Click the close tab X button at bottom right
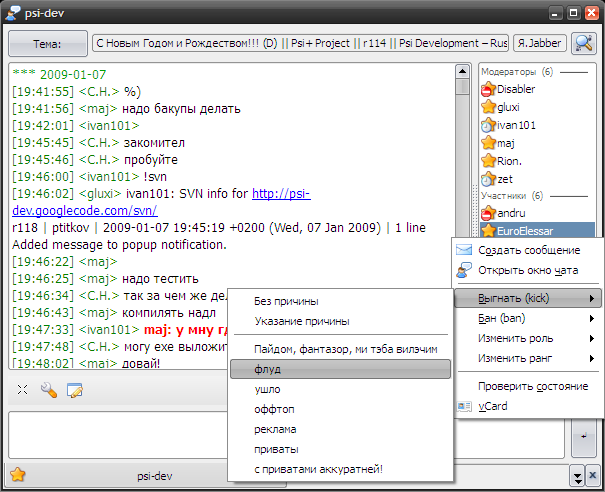605x492 pixels. point(594,475)
